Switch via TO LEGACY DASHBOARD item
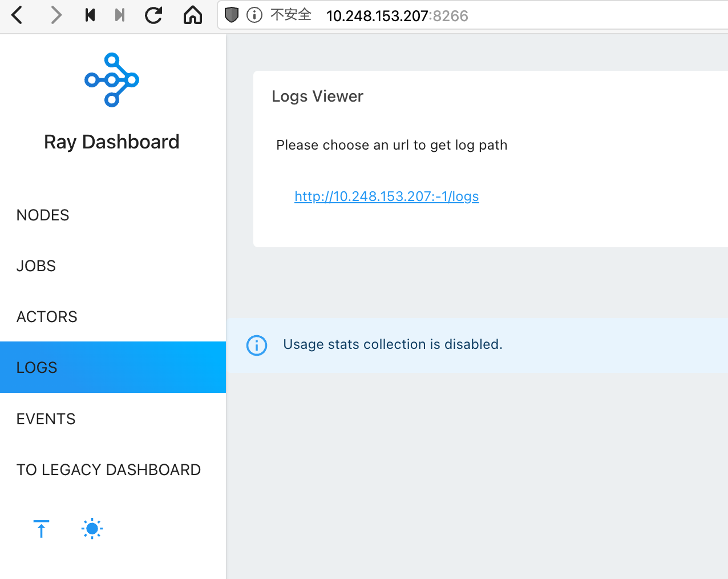This screenshot has height=579, width=728. (113, 469)
